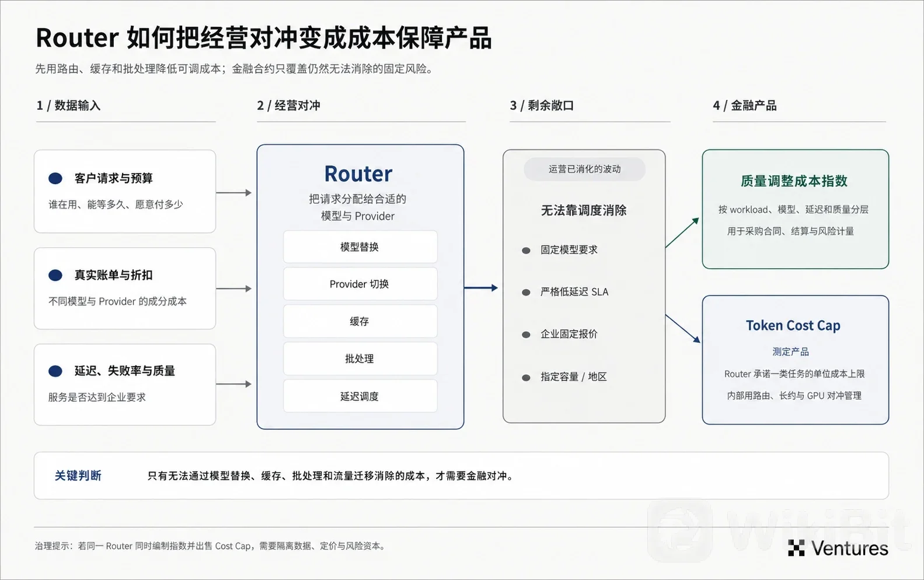Click the subtitle starting 先用路由、缓存和批处理
Viewport: 924px width, 580px height.
[235, 69]
